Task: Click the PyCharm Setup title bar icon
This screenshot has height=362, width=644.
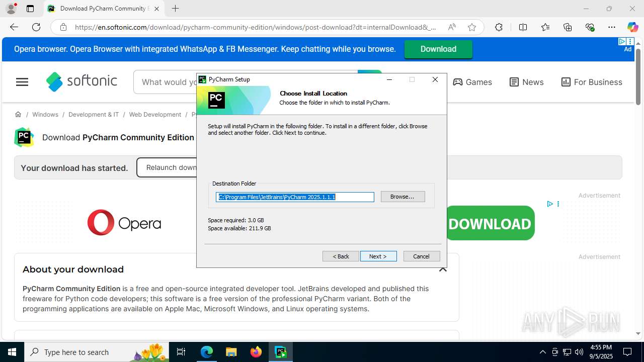Action: pos(202,79)
